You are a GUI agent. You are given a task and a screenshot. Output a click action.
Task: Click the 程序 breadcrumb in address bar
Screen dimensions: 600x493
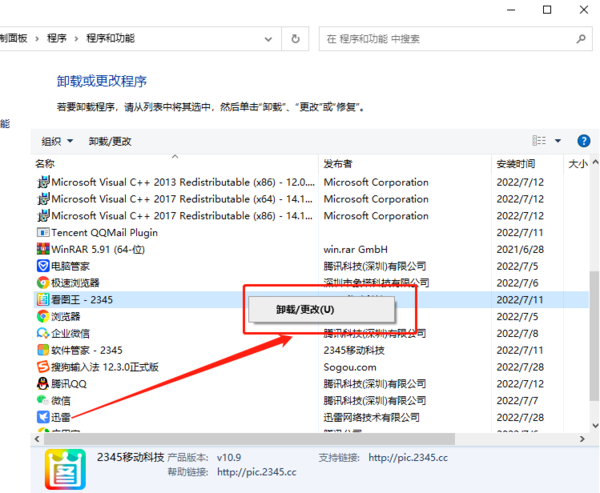(x=56, y=39)
